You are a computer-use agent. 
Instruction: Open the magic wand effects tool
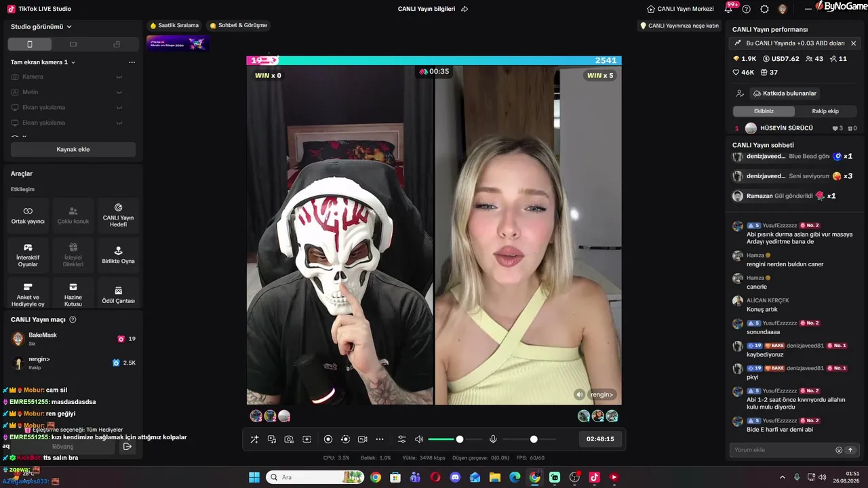pos(254,439)
